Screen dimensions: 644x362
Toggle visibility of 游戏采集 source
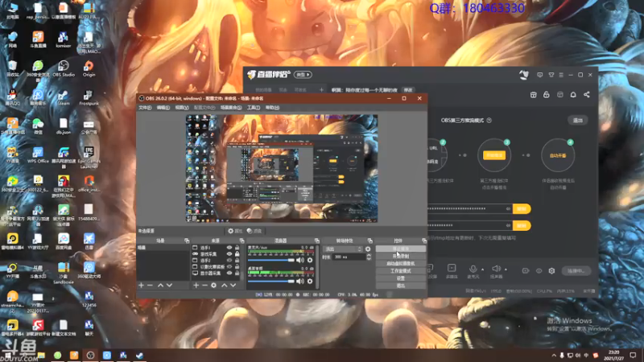[x=229, y=254]
